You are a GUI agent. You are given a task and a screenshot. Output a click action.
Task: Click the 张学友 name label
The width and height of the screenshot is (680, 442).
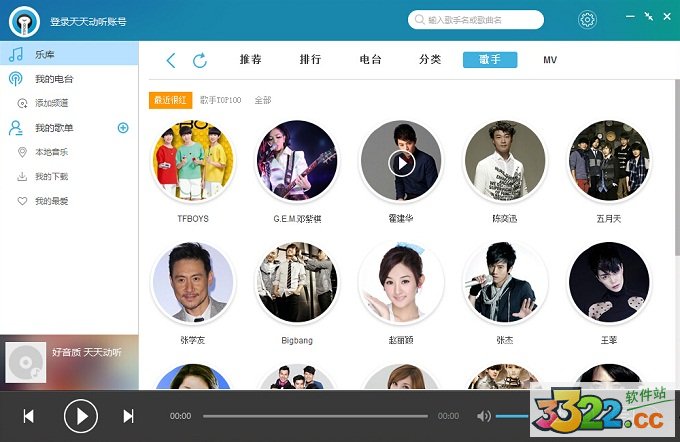coord(193,341)
